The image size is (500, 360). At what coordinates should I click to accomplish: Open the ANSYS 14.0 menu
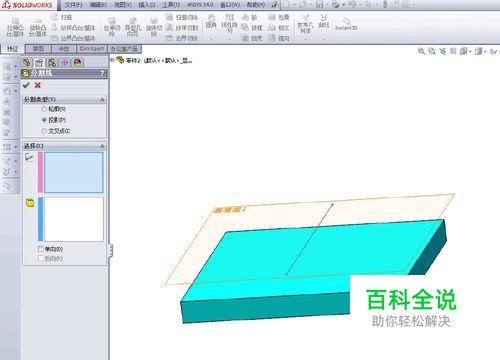[200, 5]
